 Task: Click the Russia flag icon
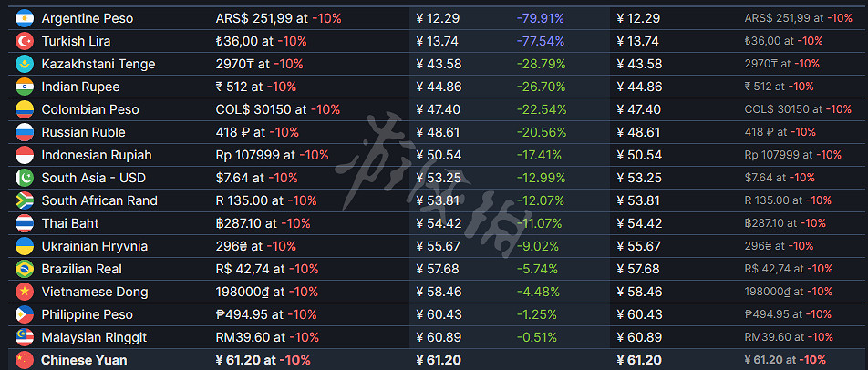click(25, 132)
